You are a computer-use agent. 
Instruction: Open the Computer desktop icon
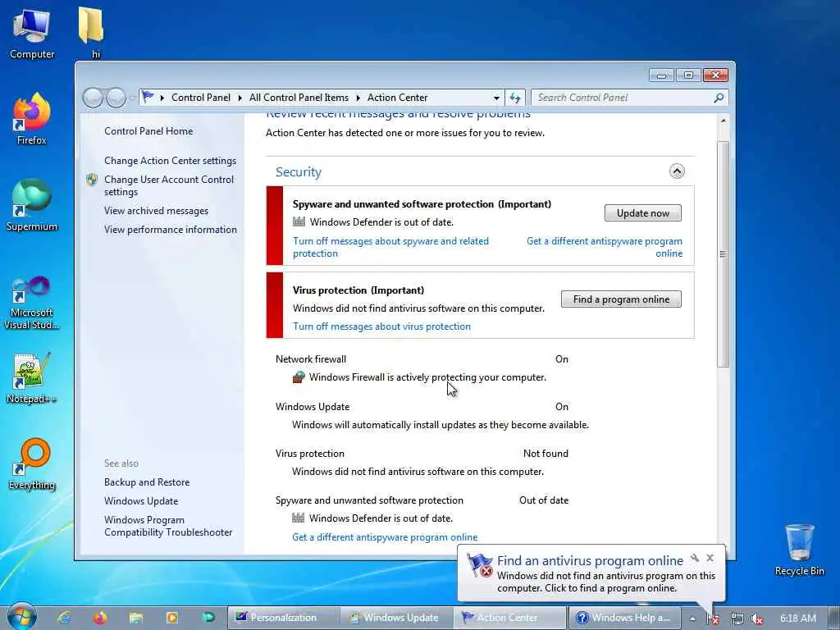tap(32, 33)
